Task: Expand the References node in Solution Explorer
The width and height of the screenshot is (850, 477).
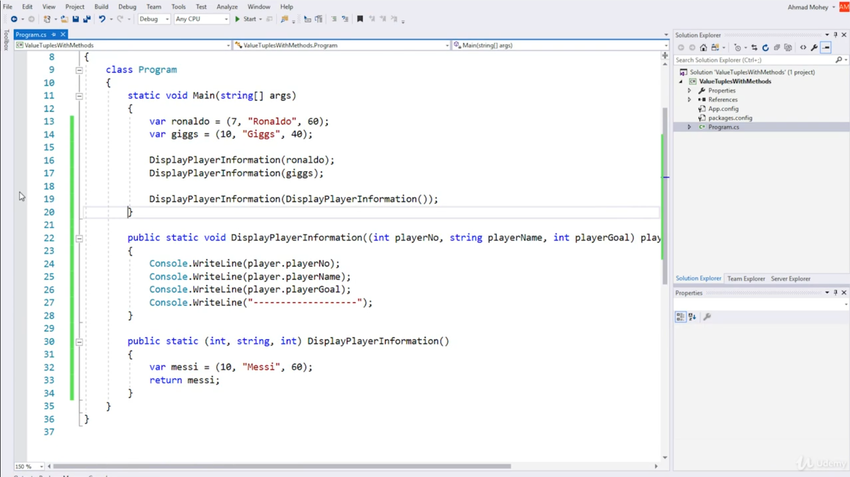Action: 690,100
